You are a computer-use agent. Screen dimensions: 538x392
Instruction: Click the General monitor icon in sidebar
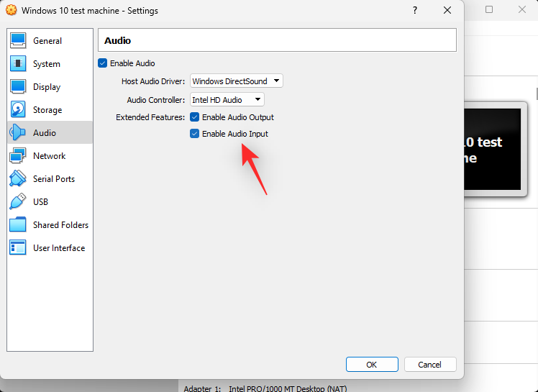[18, 41]
